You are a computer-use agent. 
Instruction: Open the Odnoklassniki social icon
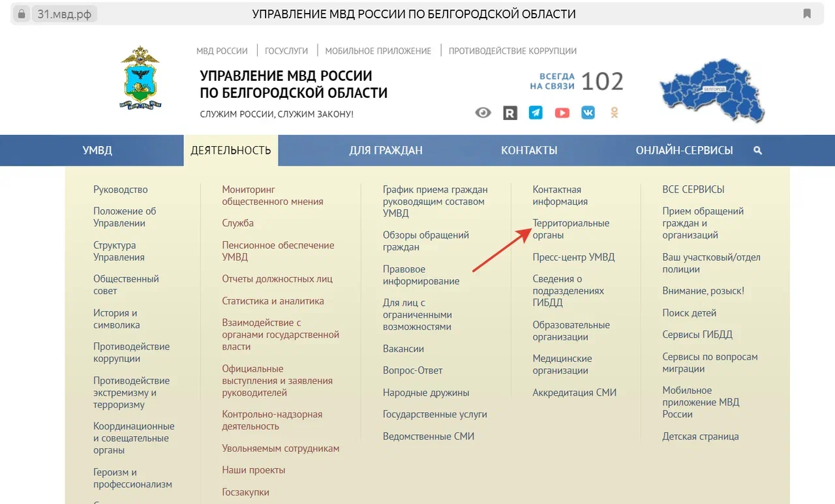click(614, 113)
